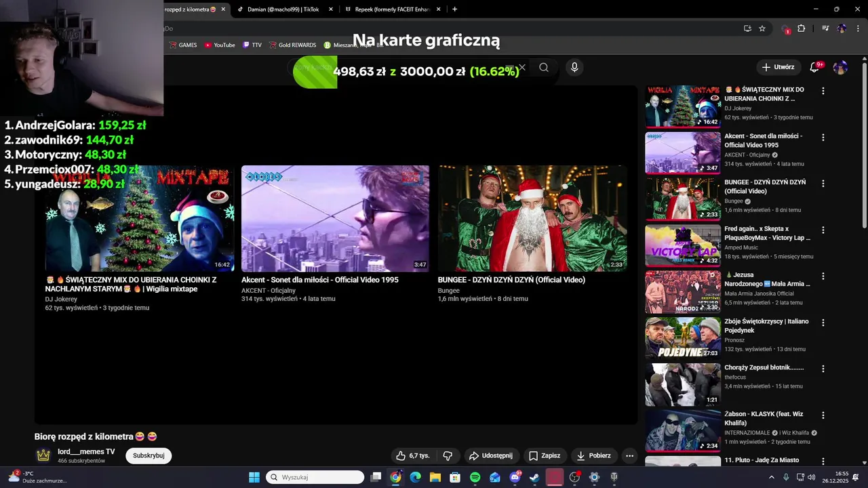Open the Chrome three-dot menu
This screenshot has width=868, height=488.
pyautogui.click(x=858, y=28)
